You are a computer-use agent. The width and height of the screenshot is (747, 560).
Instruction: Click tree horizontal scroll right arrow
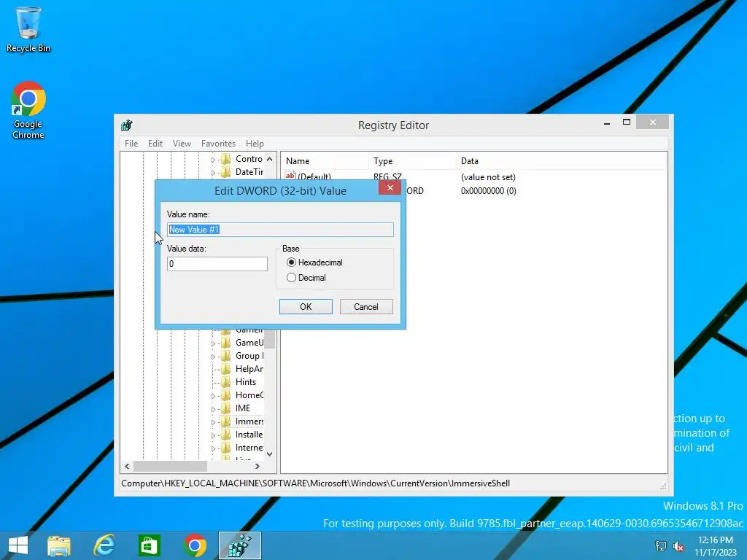point(258,466)
